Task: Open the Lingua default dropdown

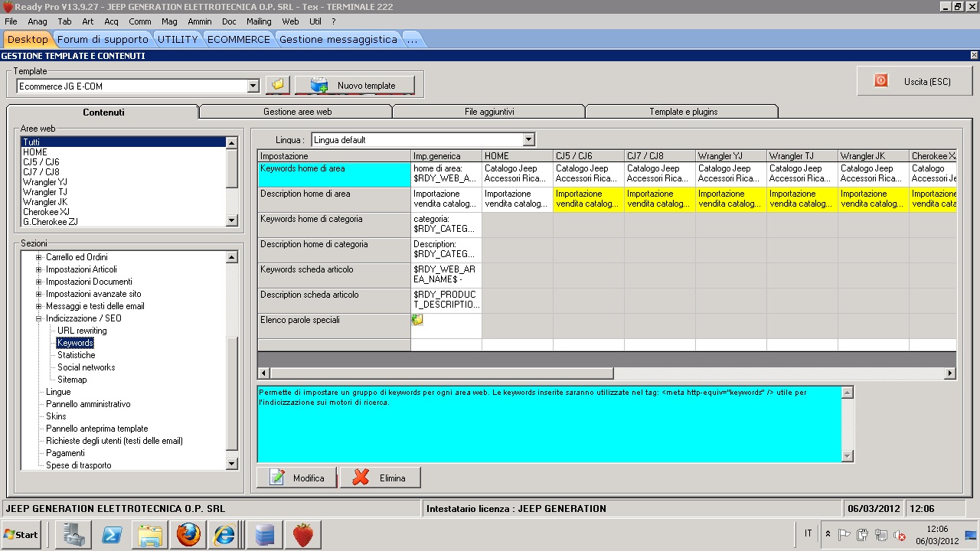Action: (x=528, y=140)
